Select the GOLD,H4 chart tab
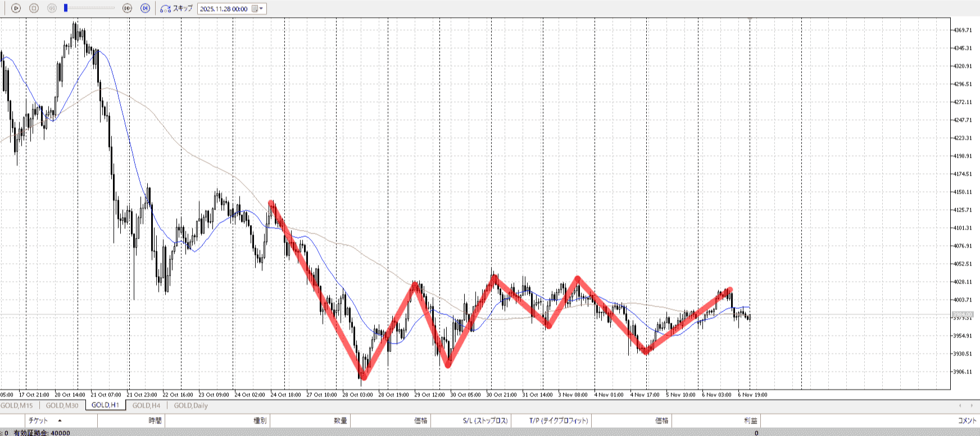 coord(146,406)
